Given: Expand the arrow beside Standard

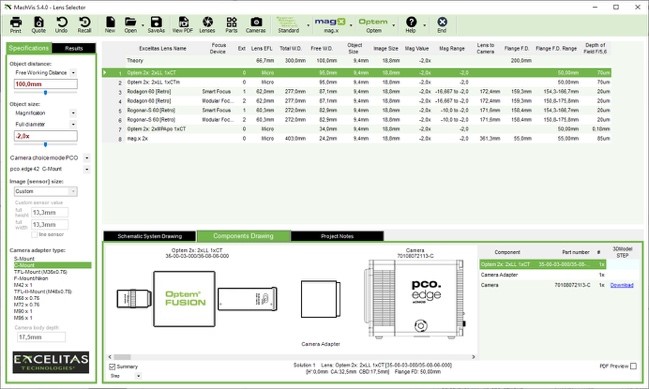Looking at the screenshot, I should tap(308, 25).
